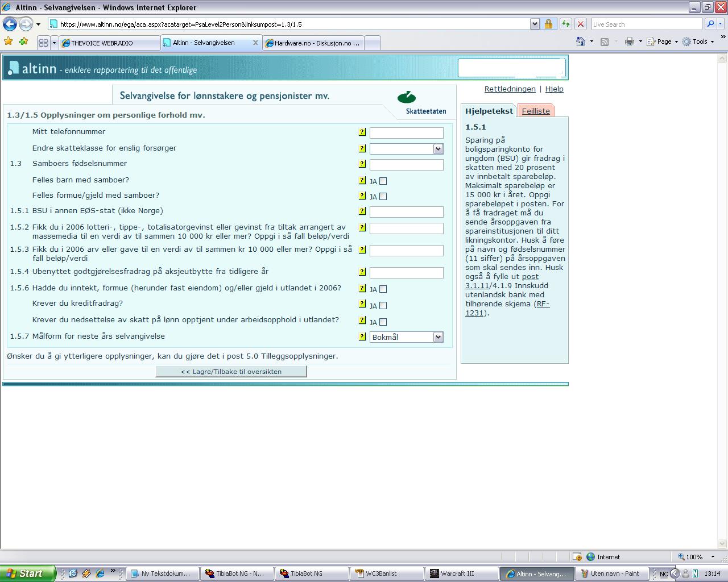Open Uten navn - Paint taskbar button
Screen dimensions: 728x582
click(x=611, y=573)
